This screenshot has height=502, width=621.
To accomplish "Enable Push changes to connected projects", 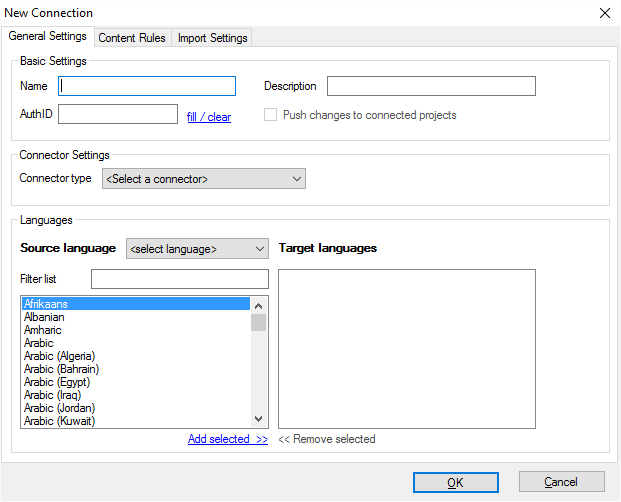I will coord(271,115).
